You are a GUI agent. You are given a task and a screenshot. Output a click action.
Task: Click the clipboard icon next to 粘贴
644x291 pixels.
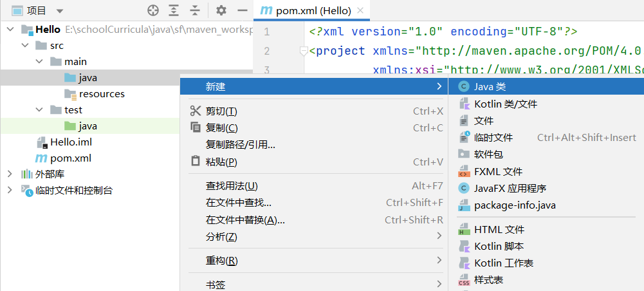pyautogui.click(x=196, y=161)
